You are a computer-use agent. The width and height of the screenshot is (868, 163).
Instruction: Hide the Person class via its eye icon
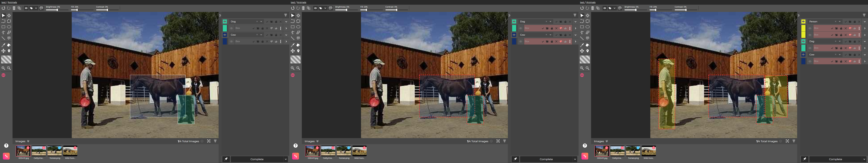click(x=803, y=22)
